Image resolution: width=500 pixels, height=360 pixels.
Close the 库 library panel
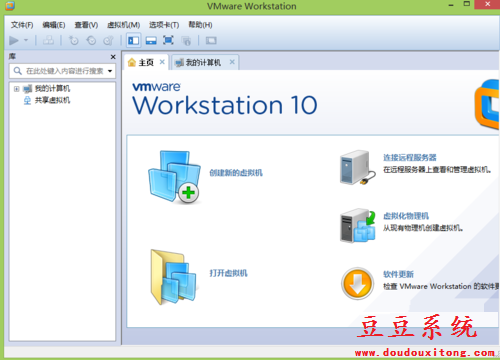click(113, 57)
